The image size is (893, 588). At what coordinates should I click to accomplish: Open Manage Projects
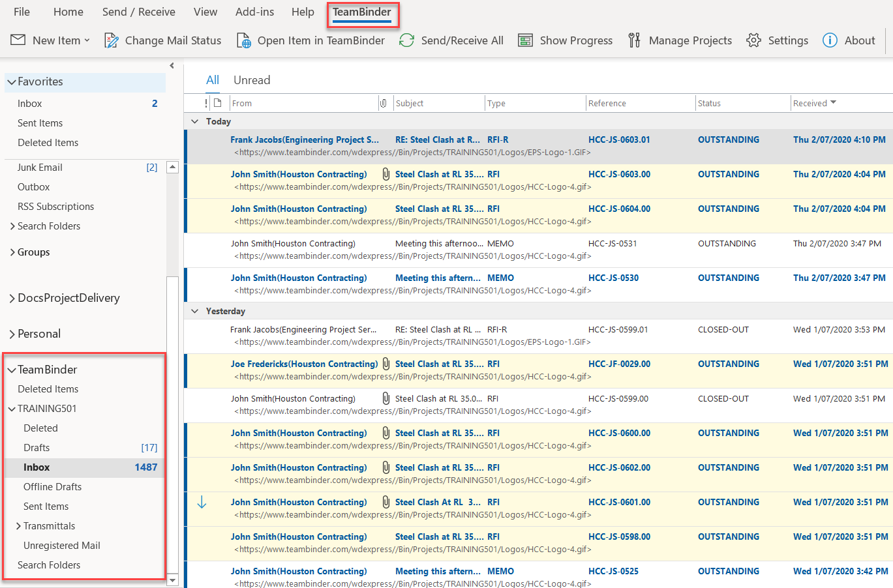[680, 40]
